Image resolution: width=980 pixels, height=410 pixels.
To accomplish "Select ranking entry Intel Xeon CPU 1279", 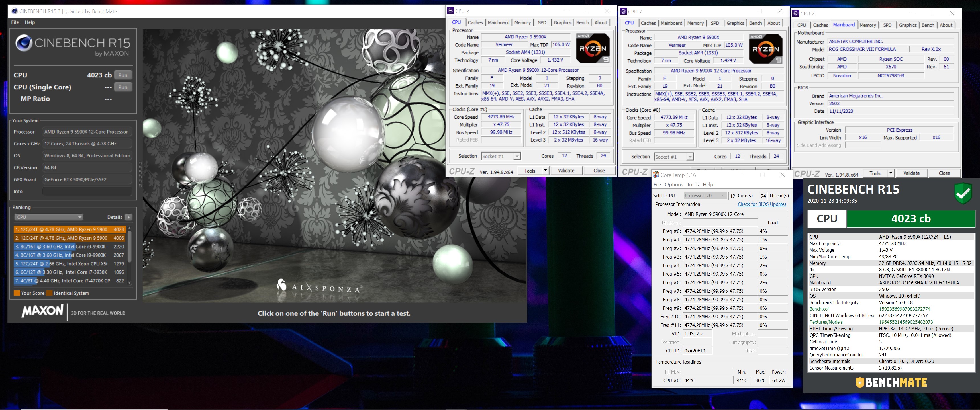I will click(70, 264).
